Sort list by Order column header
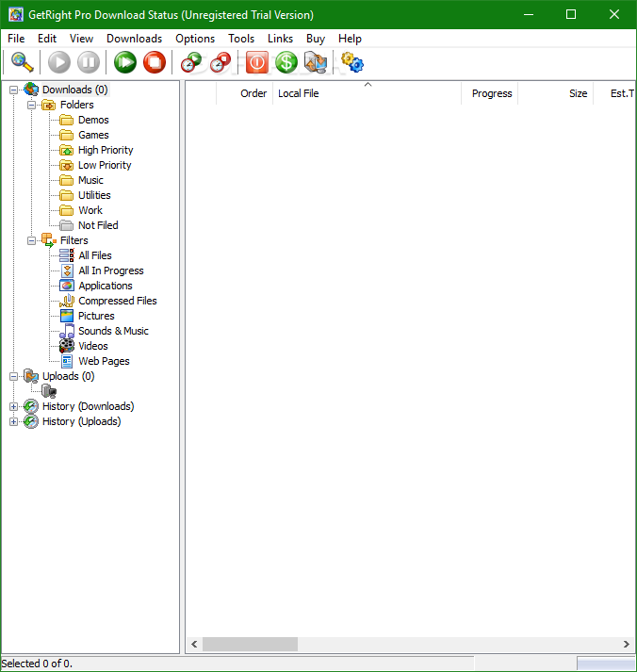Screen dimensions: 637x672 [x=245, y=93]
